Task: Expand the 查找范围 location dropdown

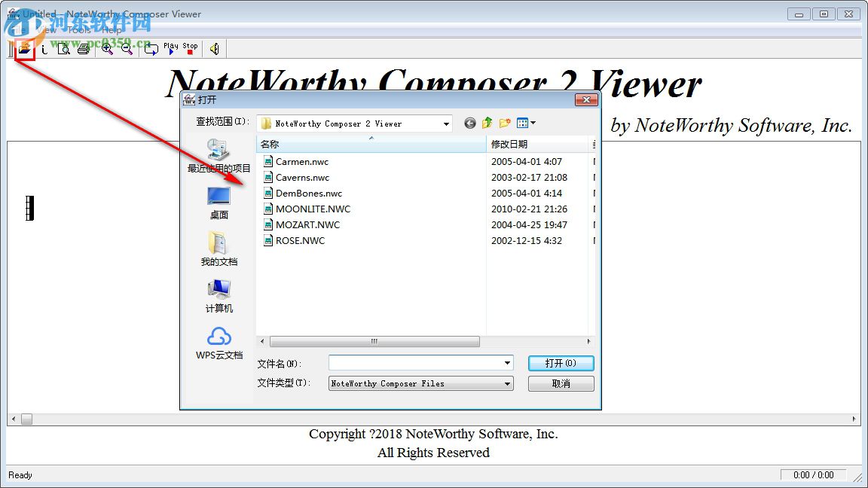Action: (x=446, y=123)
